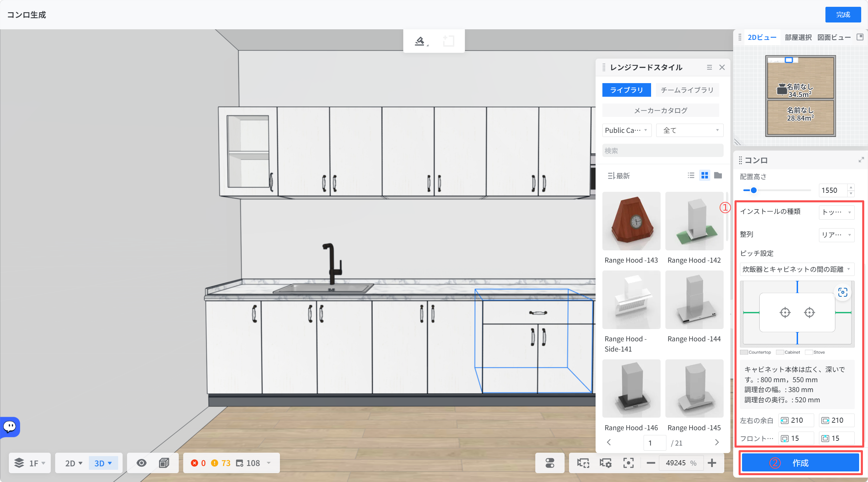Click the focus target icon in pitch diagram
Viewport: 868px width, 482px height.
tap(843, 292)
